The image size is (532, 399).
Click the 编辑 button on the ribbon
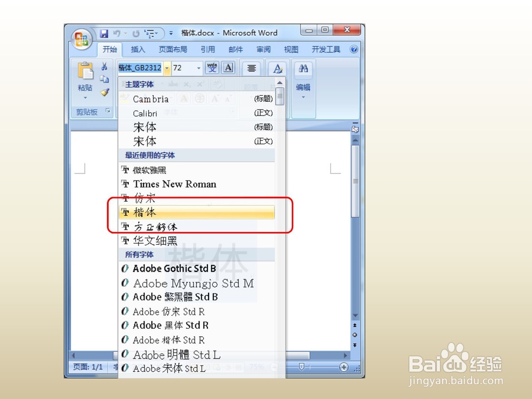pos(303,88)
